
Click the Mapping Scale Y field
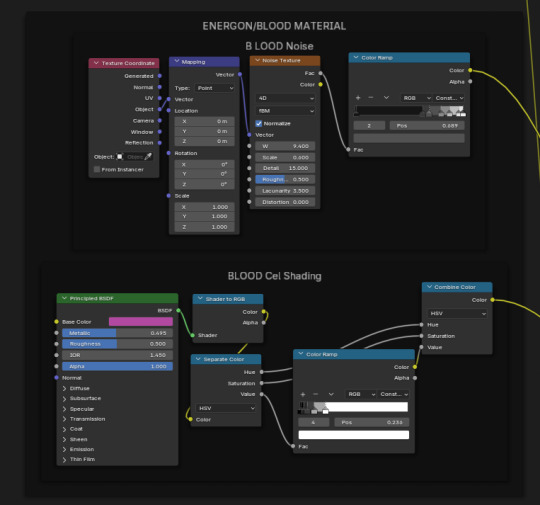coord(204,216)
